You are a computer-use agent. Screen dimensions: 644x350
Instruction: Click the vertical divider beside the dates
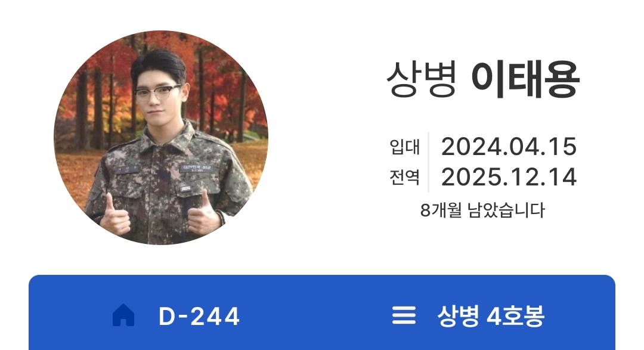428,162
